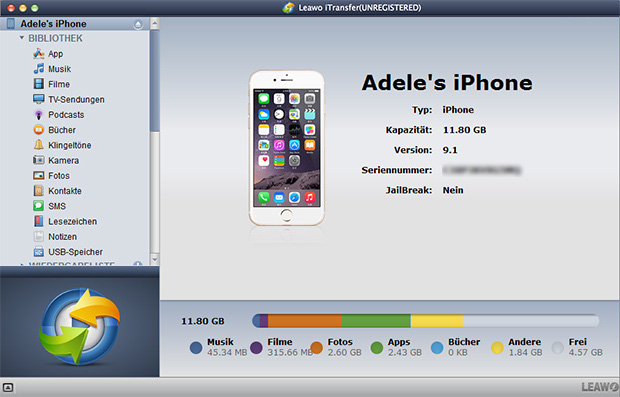Click the orange Fotos segment of storage bar
620x397 pixels.
point(305,321)
